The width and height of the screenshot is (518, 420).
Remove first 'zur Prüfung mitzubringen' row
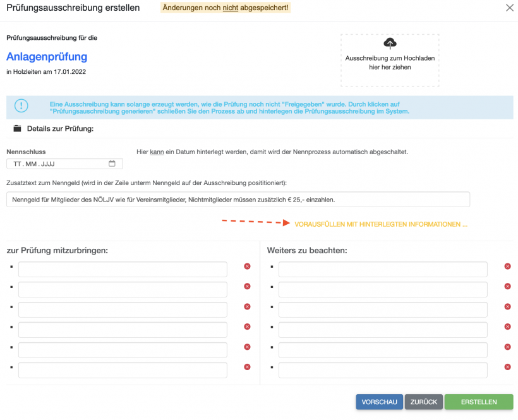[247, 267]
